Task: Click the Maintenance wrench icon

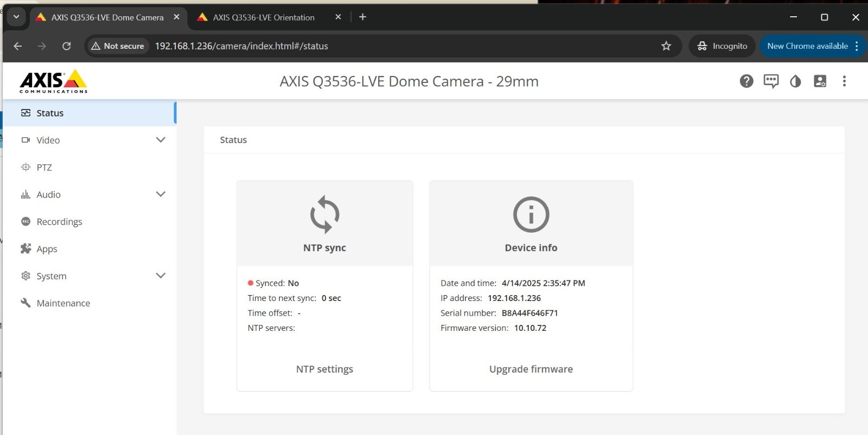Action: pyautogui.click(x=25, y=303)
